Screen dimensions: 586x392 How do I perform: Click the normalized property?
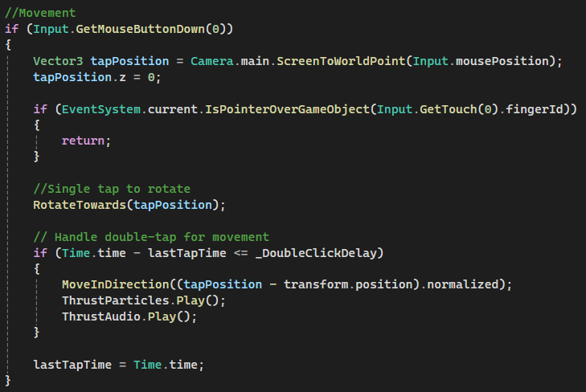[463, 284]
